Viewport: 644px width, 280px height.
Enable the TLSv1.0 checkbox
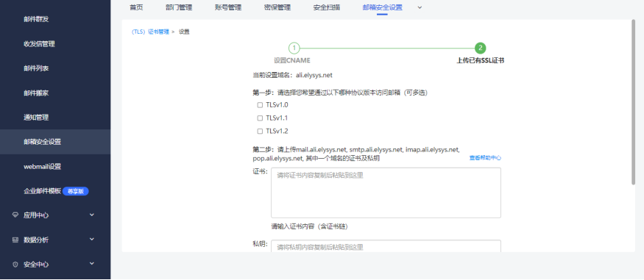tap(260, 105)
